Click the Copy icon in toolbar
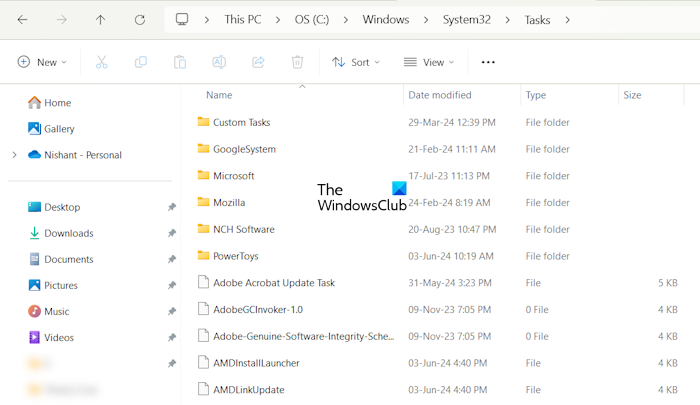 click(x=141, y=62)
